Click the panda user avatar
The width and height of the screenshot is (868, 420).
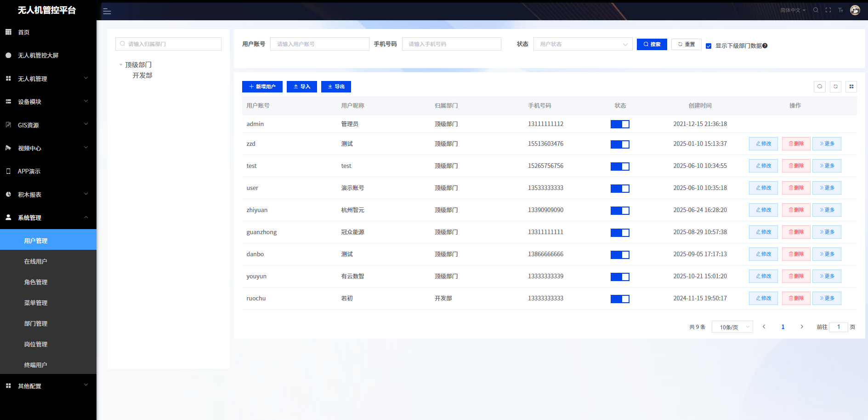point(855,10)
